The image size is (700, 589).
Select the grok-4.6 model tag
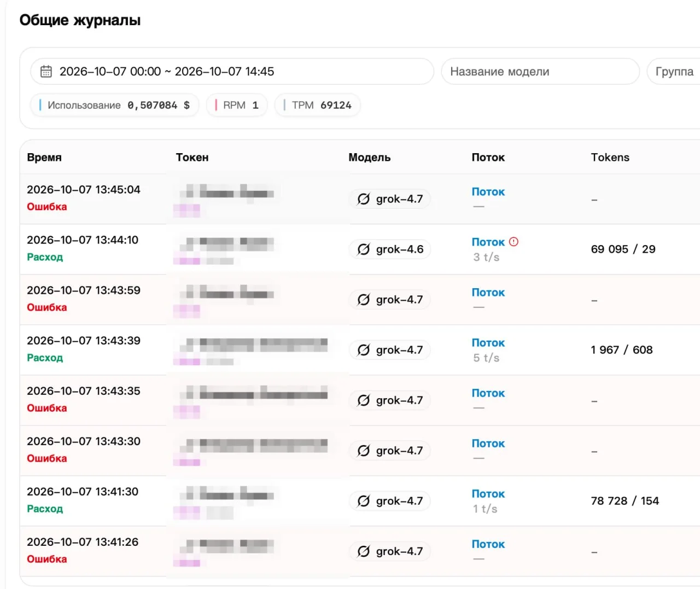click(x=390, y=249)
